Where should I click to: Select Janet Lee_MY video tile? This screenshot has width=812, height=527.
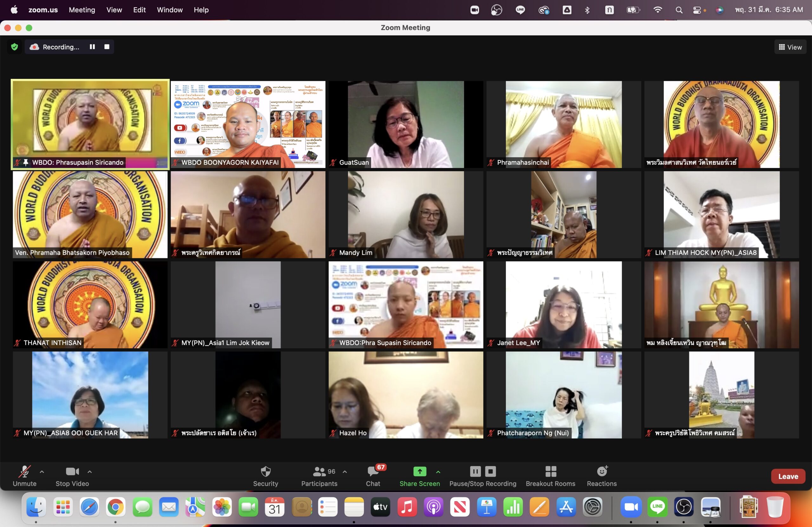point(564,305)
